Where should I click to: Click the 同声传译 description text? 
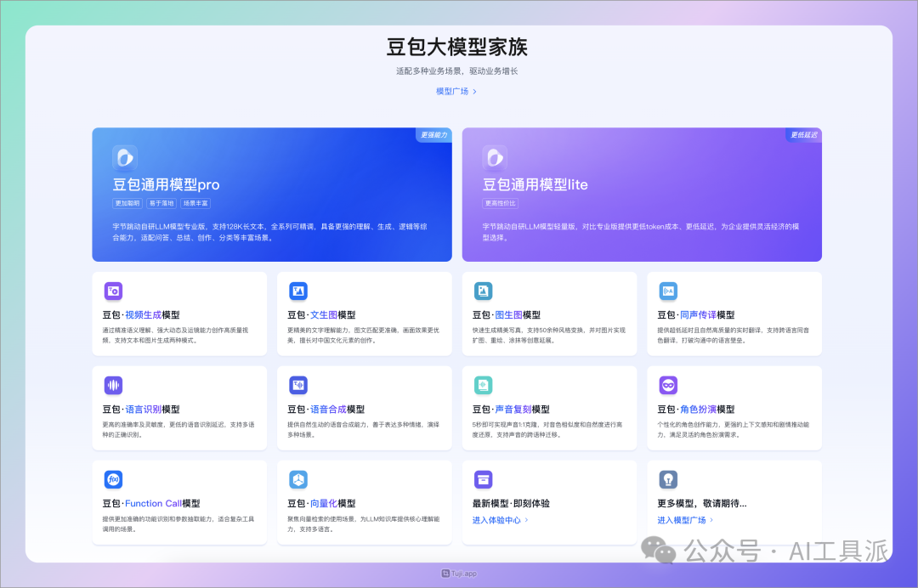pos(734,336)
